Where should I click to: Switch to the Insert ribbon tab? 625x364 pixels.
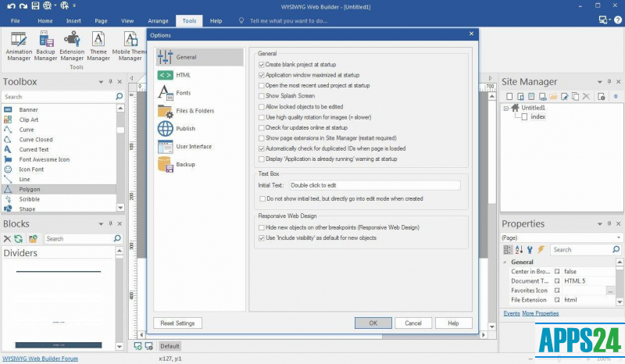[x=73, y=21]
